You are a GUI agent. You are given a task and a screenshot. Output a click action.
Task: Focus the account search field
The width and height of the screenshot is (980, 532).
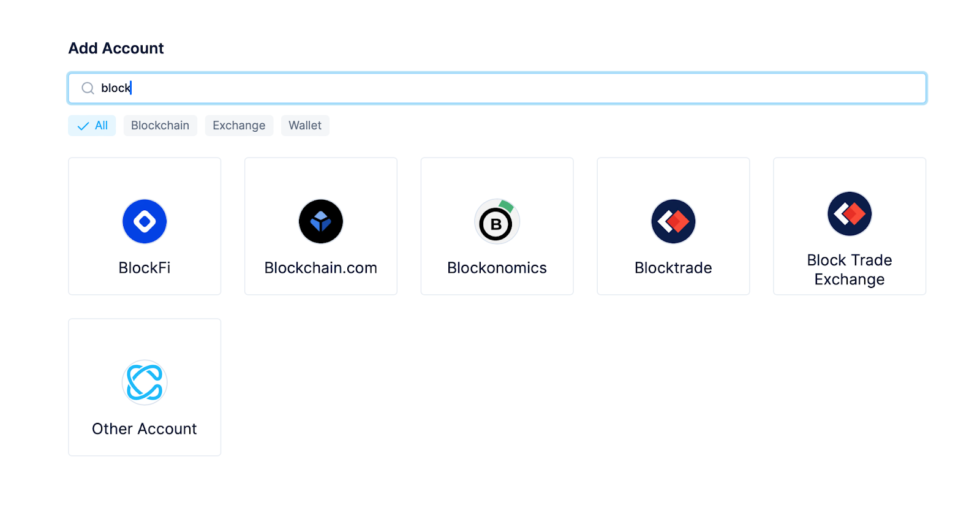(497, 88)
